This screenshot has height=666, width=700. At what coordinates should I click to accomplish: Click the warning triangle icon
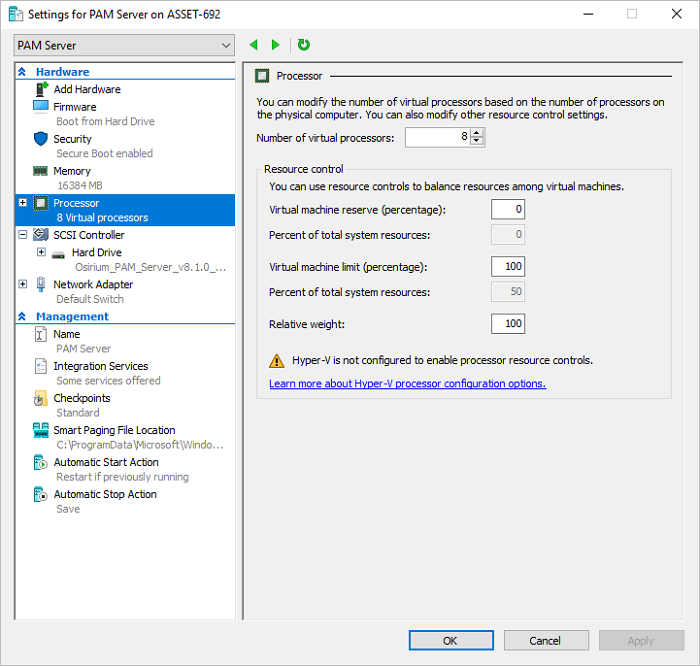pos(277,361)
